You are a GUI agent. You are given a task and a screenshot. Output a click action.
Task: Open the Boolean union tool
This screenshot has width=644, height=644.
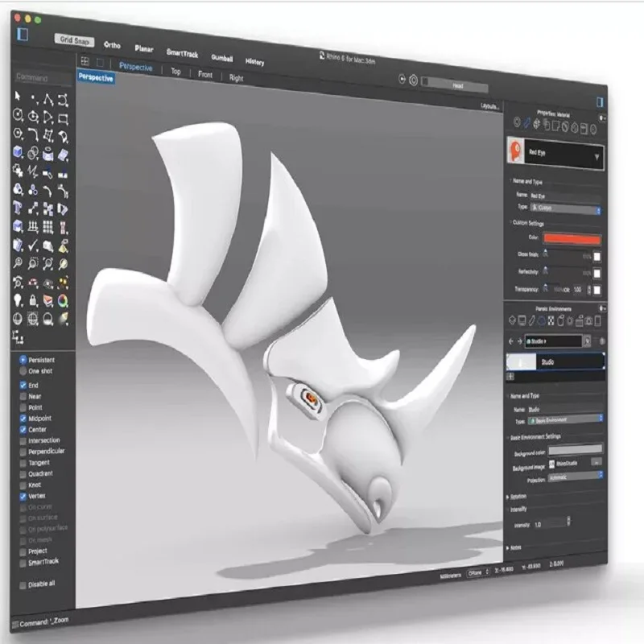coord(33,153)
